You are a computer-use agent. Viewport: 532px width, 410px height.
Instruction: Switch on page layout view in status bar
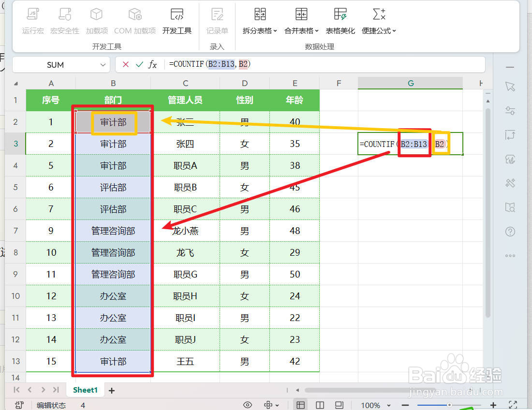320,405
